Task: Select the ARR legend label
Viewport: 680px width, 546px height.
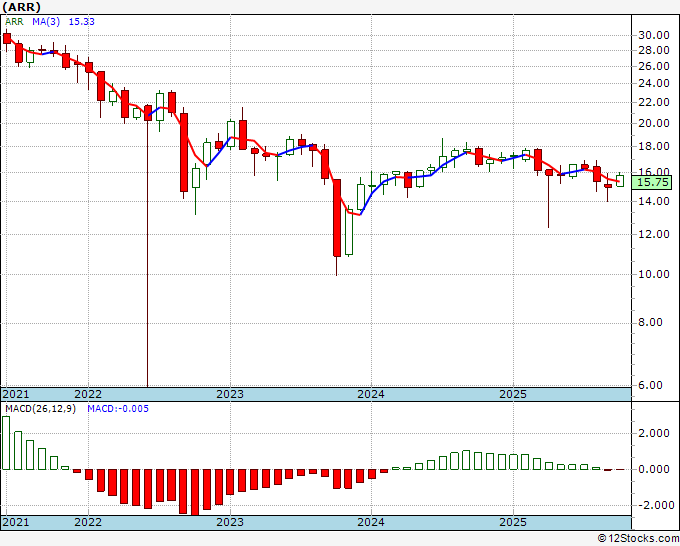Action: coord(14,22)
